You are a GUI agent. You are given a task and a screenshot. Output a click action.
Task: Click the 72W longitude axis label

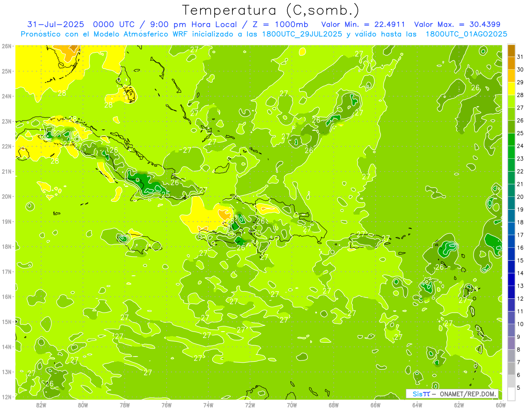click(x=250, y=405)
